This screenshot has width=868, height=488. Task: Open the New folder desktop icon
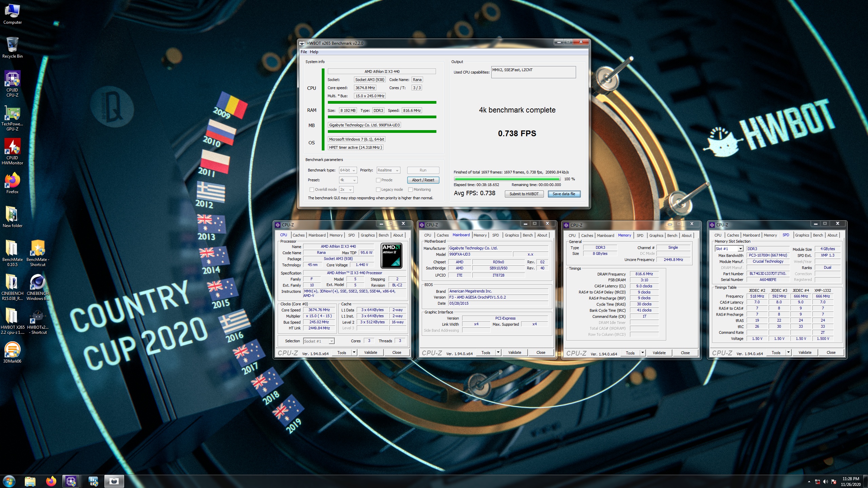[x=13, y=217]
